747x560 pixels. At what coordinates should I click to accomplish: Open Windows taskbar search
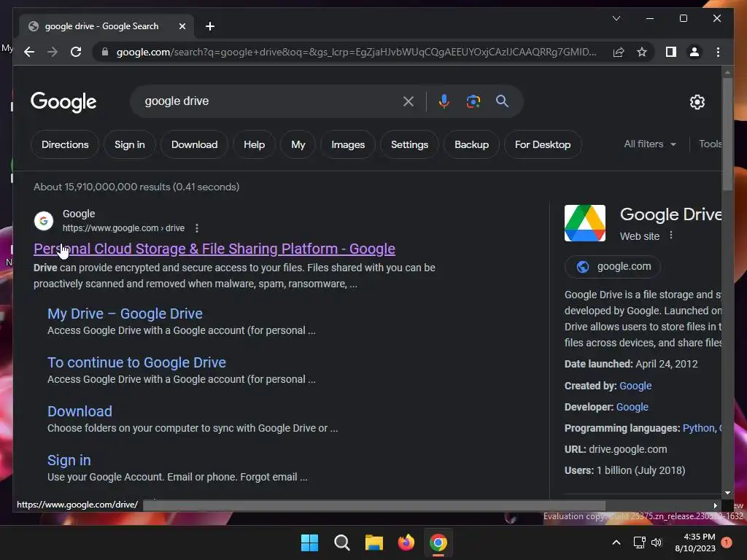click(342, 542)
